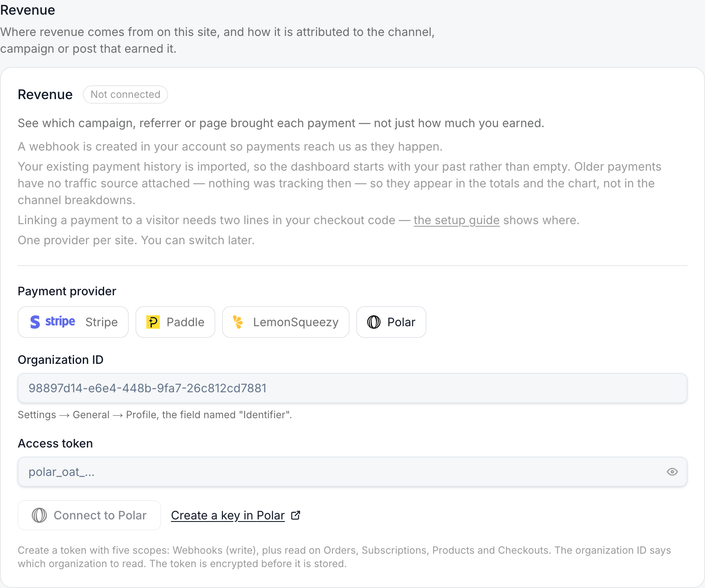Click the "One provider per site" note

(136, 240)
